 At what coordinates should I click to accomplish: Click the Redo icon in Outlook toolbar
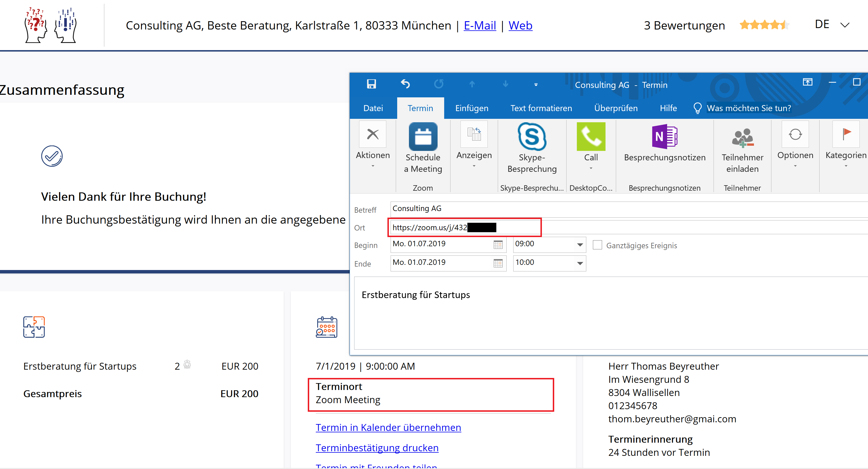[438, 84]
